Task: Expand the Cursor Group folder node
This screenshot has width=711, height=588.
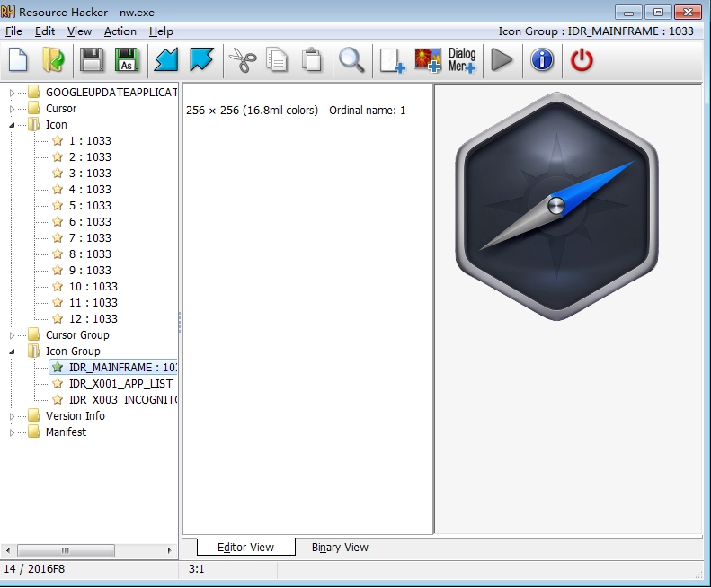Action: point(13,335)
